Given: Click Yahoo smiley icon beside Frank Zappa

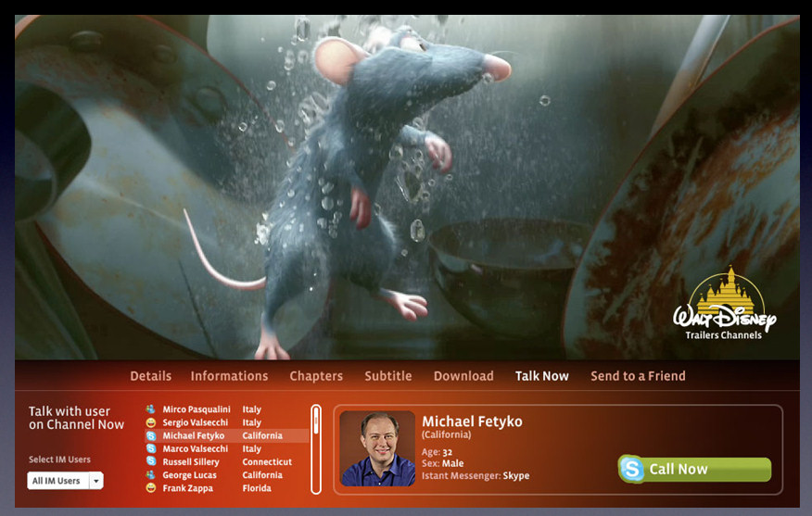Looking at the screenshot, I should click(x=151, y=488).
